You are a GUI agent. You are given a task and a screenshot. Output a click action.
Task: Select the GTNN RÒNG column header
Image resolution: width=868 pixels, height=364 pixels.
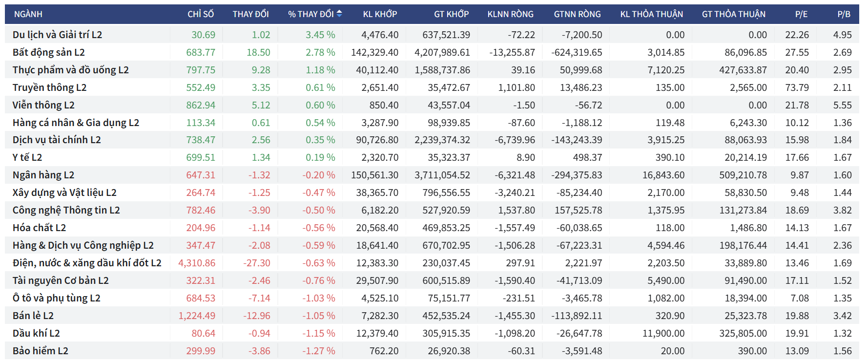coord(577,14)
